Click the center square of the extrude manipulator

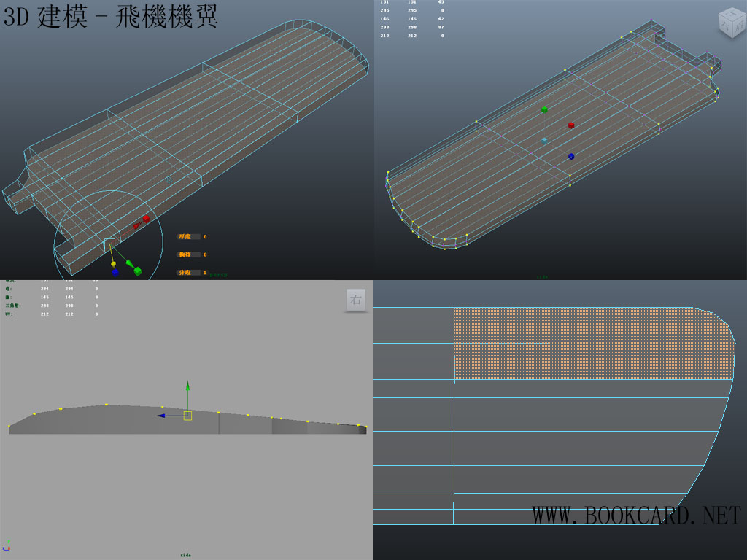(x=109, y=244)
